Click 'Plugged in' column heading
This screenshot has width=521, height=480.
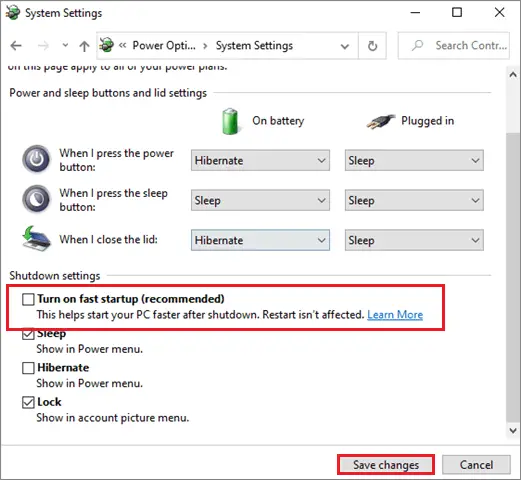427,121
